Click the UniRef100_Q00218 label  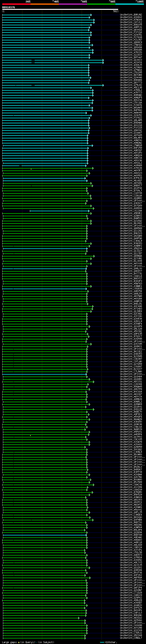coord(131,125)
